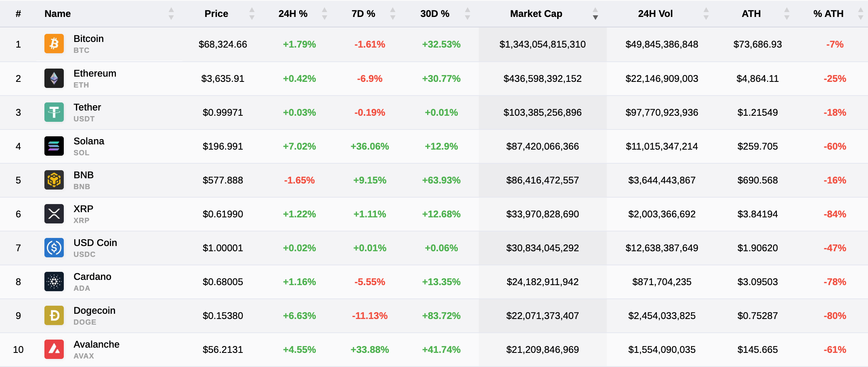The height and width of the screenshot is (367, 868).
Task: Sort by the 24H Vol column header
Action: [655, 14]
